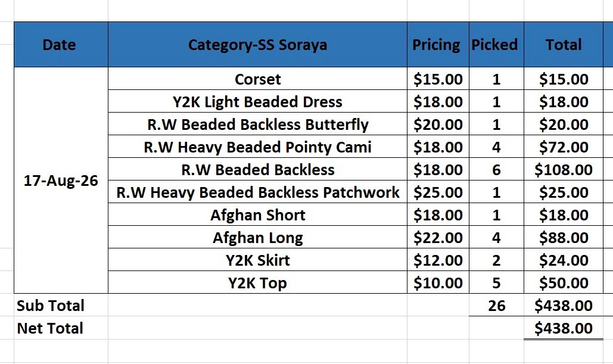Click the Total column header
The height and width of the screenshot is (364, 613).
[564, 45]
